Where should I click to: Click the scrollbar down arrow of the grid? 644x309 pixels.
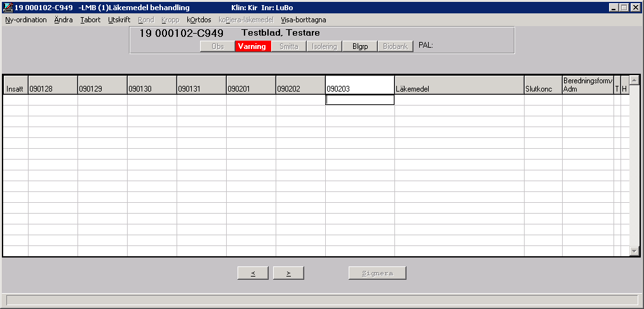pos(634,251)
